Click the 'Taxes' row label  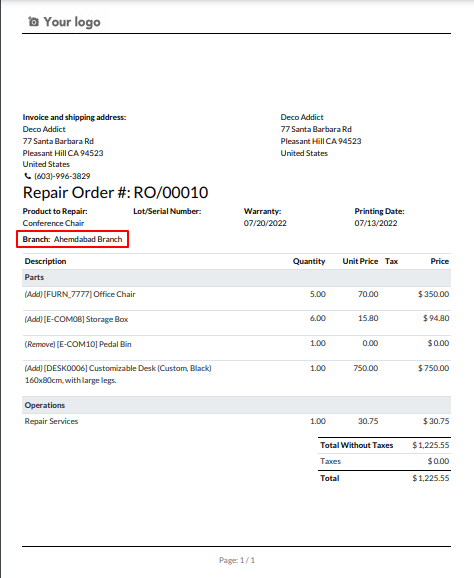click(331, 462)
